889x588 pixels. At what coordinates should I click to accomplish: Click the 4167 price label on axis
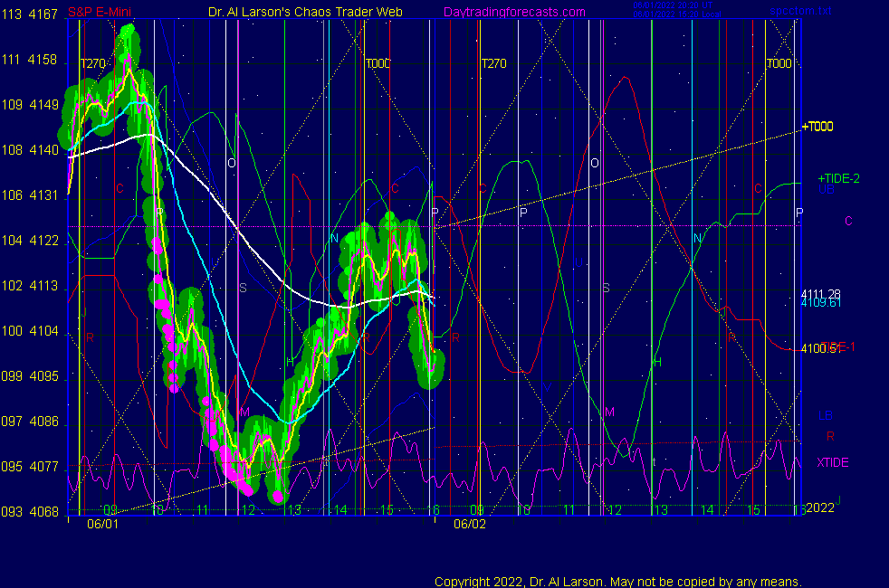click(x=43, y=15)
